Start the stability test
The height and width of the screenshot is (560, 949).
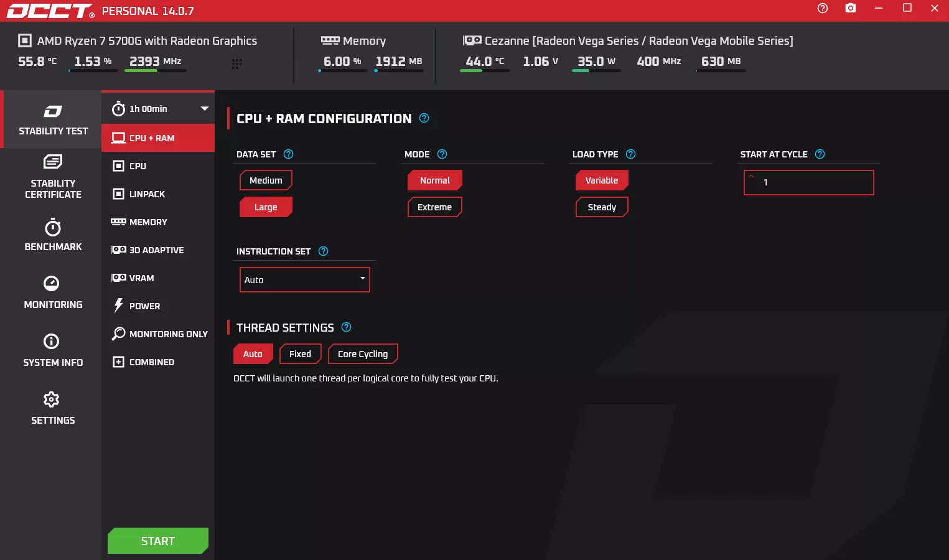click(158, 541)
